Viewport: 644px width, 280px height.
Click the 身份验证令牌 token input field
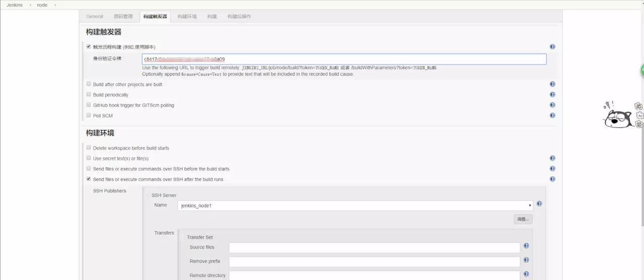click(344, 59)
